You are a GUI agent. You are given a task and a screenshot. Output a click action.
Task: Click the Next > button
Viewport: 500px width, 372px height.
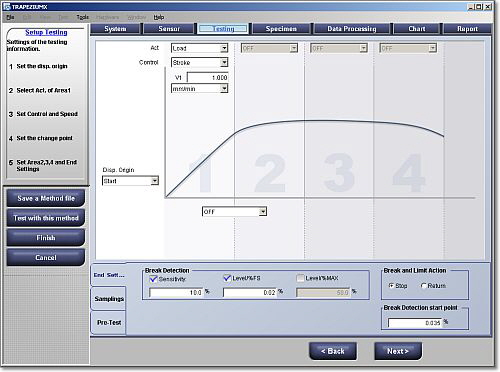coord(398,351)
